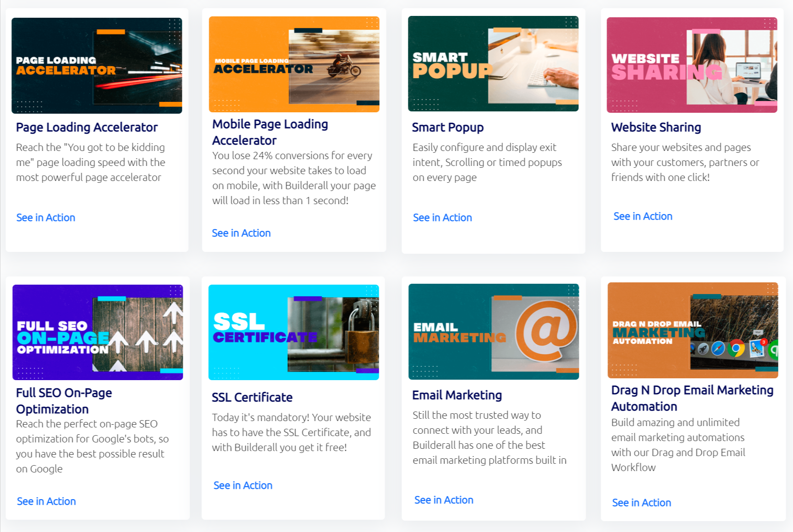
Task: Open the Smart Popup banner image
Action: [493, 64]
